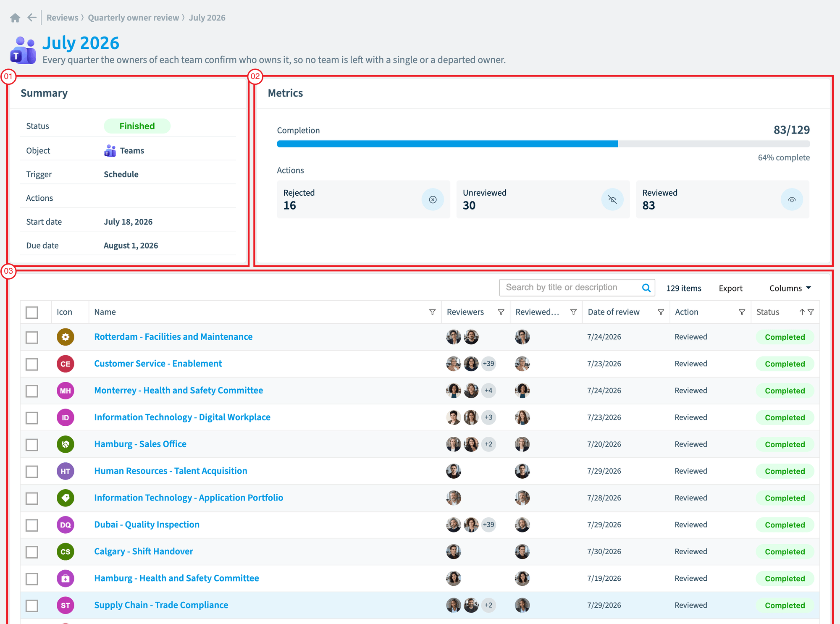Open the Status column filter icon
Image resolution: width=840 pixels, height=624 pixels.
[x=811, y=312]
